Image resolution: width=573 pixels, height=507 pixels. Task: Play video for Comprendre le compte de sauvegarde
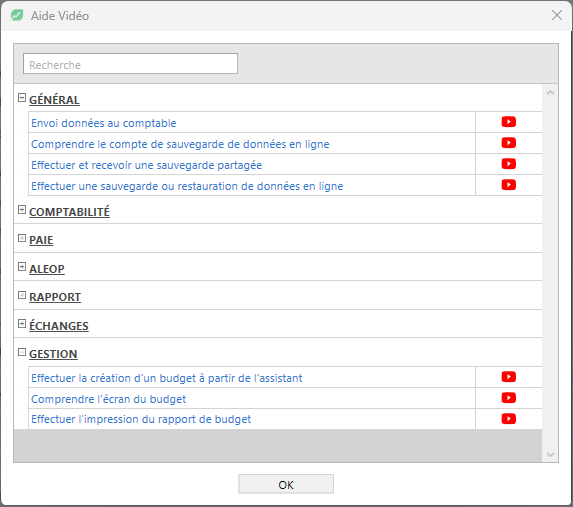508,143
